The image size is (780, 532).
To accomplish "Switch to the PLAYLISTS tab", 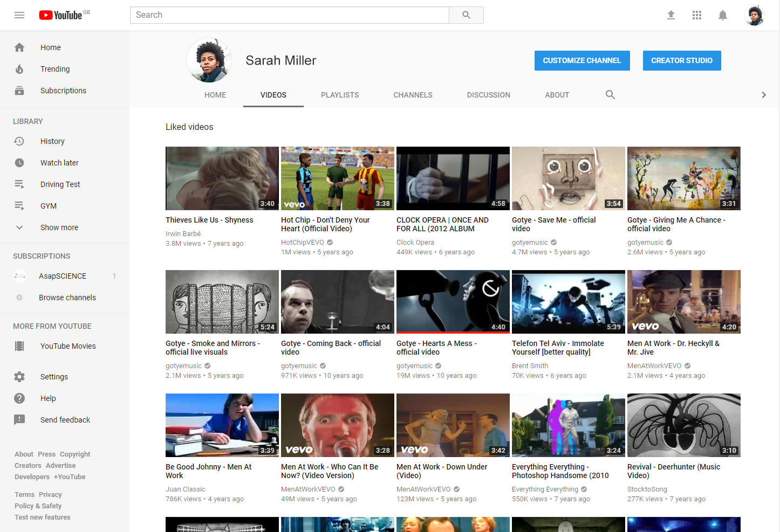I will [340, 95].
